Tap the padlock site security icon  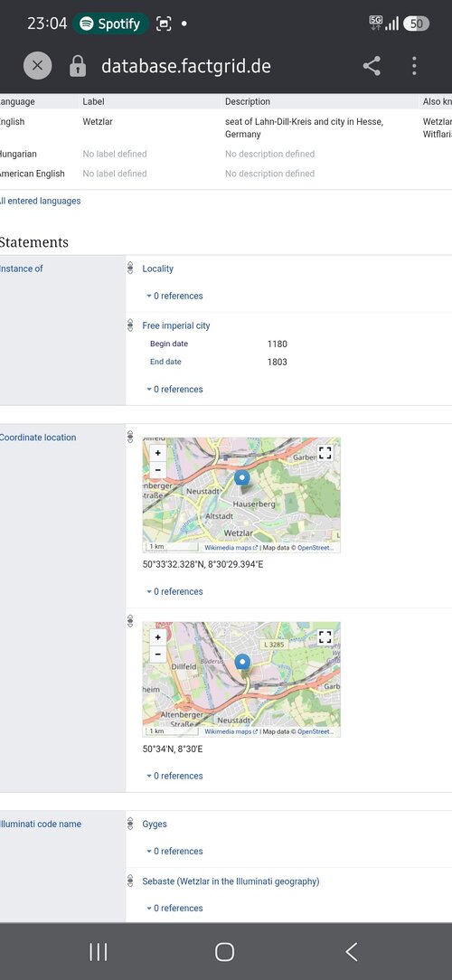click(x=78, y=66)
